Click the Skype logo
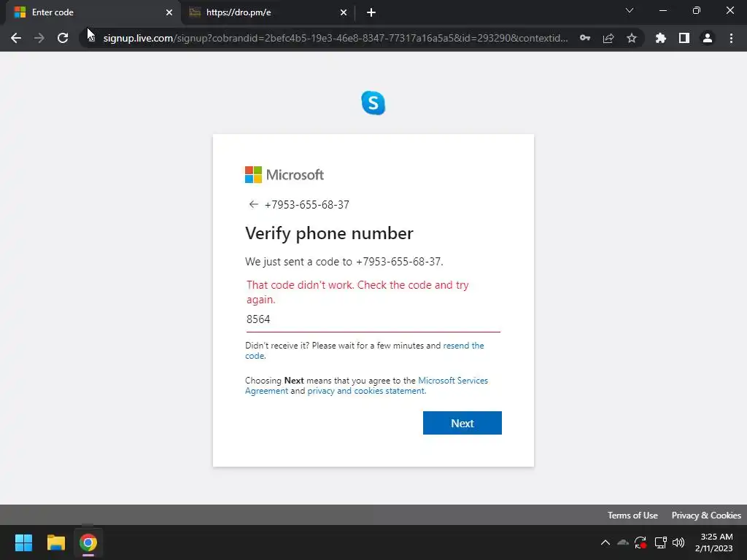747x560 pixels. 373,103
